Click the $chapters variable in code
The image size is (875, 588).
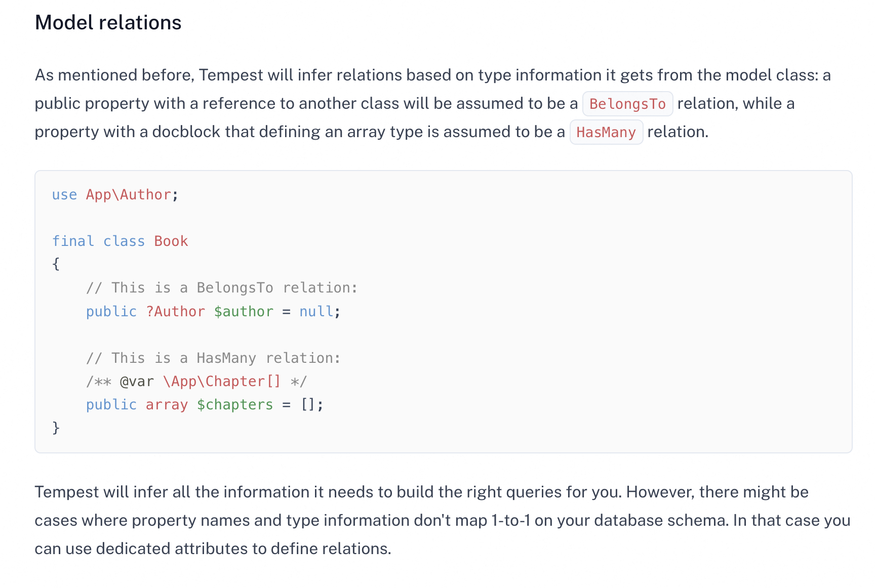(235, 405)
